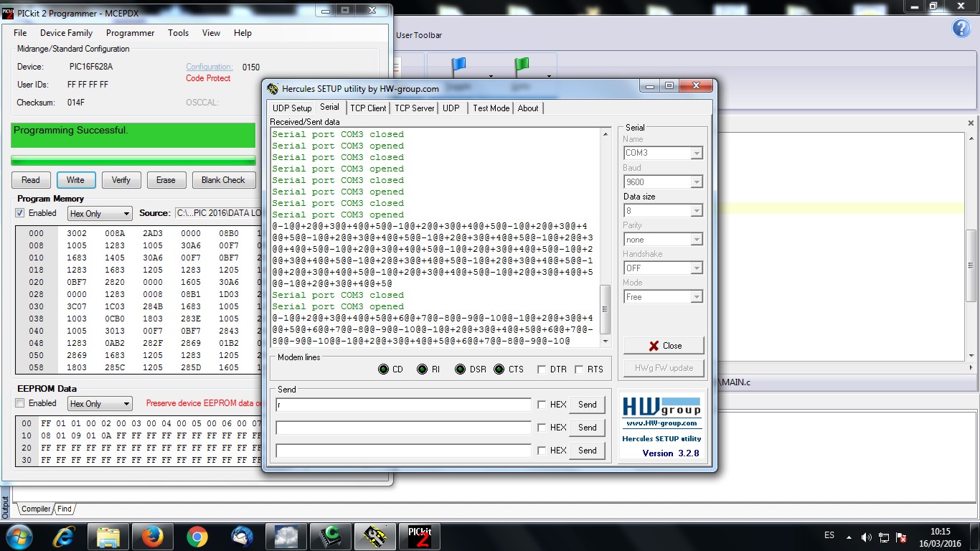Launch Google Chrome from the taskbar
The height and width of the screenshot is (551, 980).
coord(197,536)
